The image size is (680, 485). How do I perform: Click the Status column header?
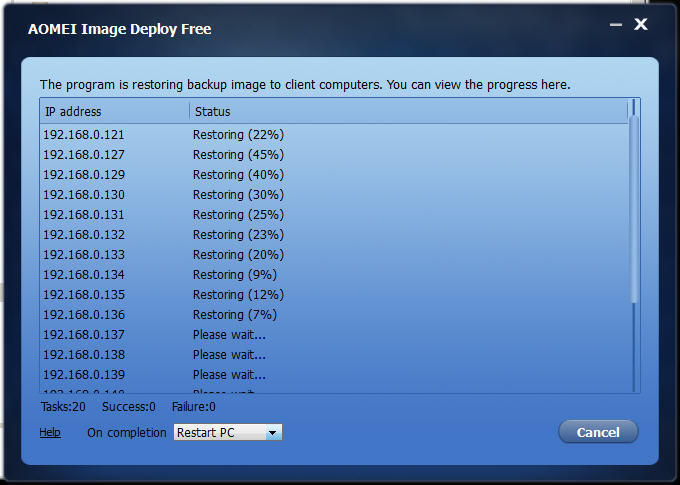409,111
